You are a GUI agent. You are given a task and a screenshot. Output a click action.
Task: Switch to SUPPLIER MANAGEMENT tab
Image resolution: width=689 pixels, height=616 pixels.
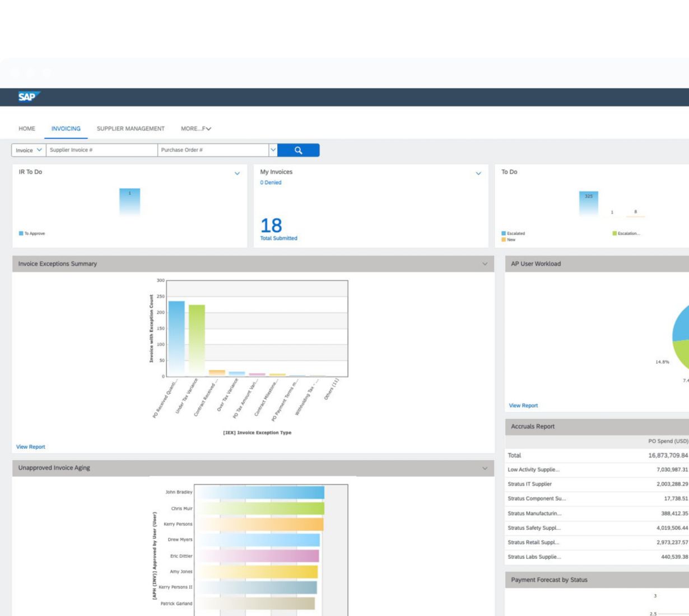[x=131, y=129]
